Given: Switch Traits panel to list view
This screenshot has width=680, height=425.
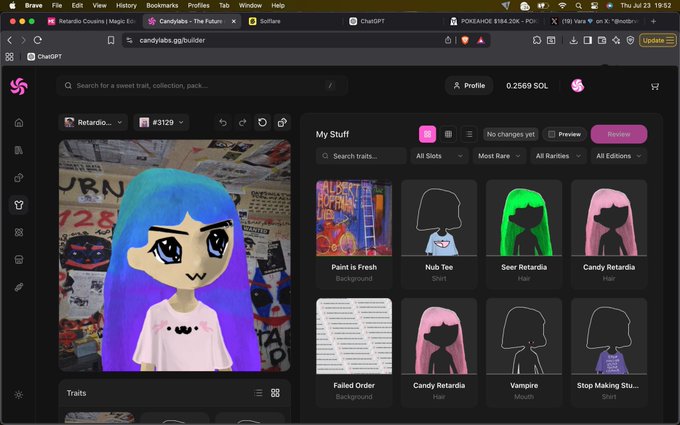Looking at the screenshot, I should 258,393.
